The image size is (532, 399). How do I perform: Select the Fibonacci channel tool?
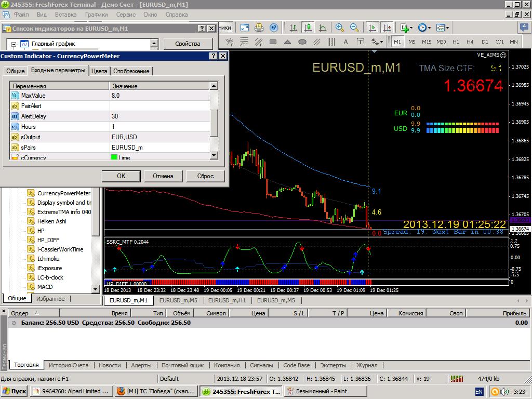[x=259, y=42]
